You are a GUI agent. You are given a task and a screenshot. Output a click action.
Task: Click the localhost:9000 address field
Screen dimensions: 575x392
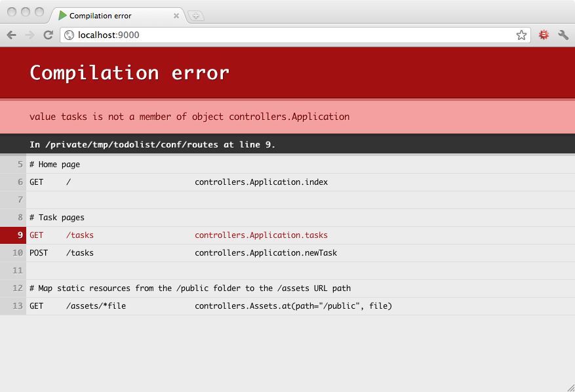tap(288, 35)
